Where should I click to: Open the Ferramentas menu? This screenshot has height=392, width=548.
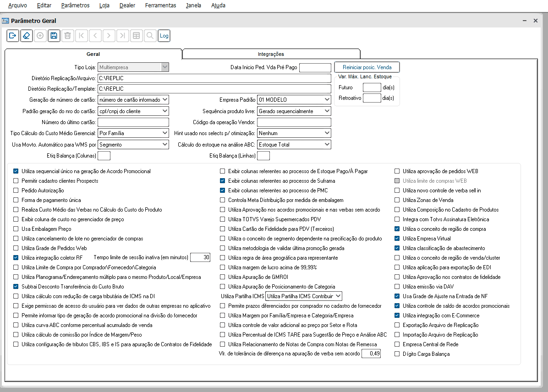160,5
